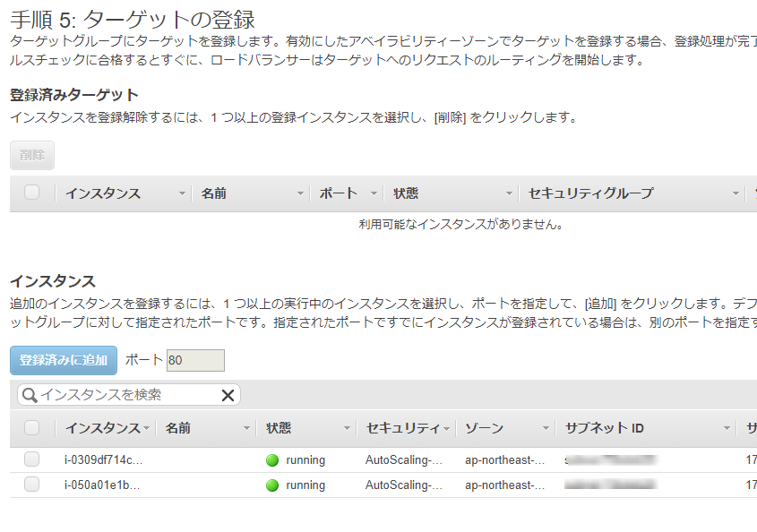
Task: Click the 削除 button
Action: (x=32, y=155)
